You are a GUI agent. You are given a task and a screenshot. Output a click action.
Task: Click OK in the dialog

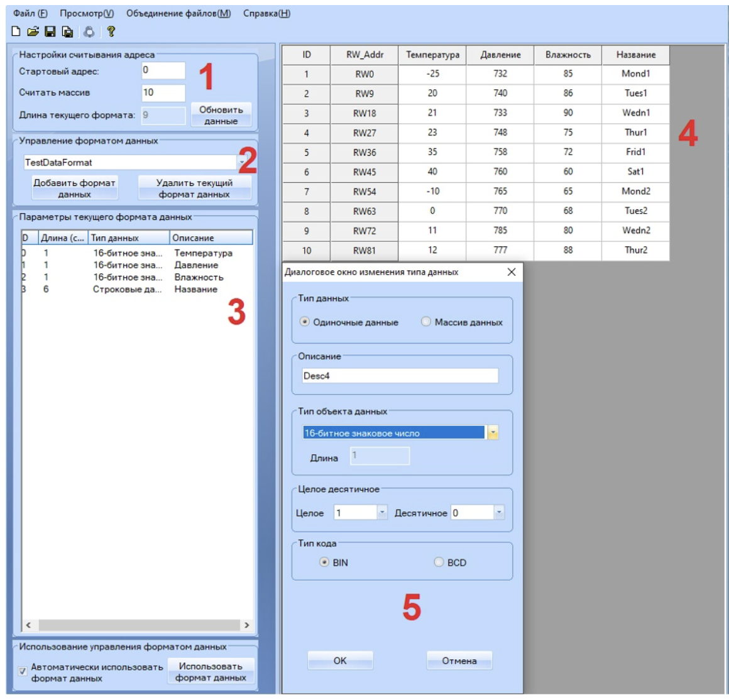click(x=340, y=660)
